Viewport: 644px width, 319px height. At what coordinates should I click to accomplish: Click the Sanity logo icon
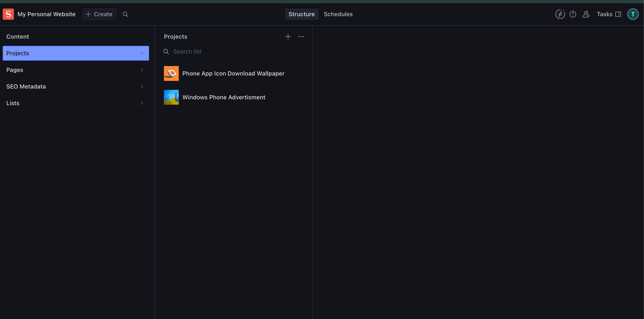click(8, 14)
